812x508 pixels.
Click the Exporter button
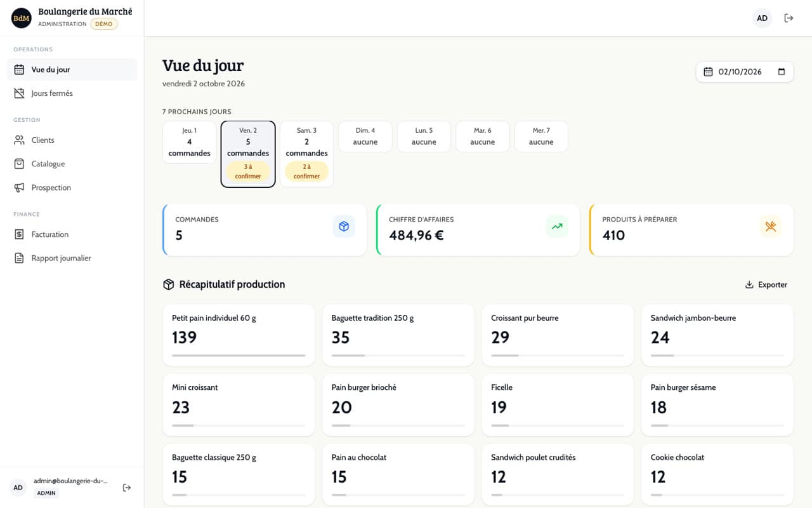[x=766, y=285]
